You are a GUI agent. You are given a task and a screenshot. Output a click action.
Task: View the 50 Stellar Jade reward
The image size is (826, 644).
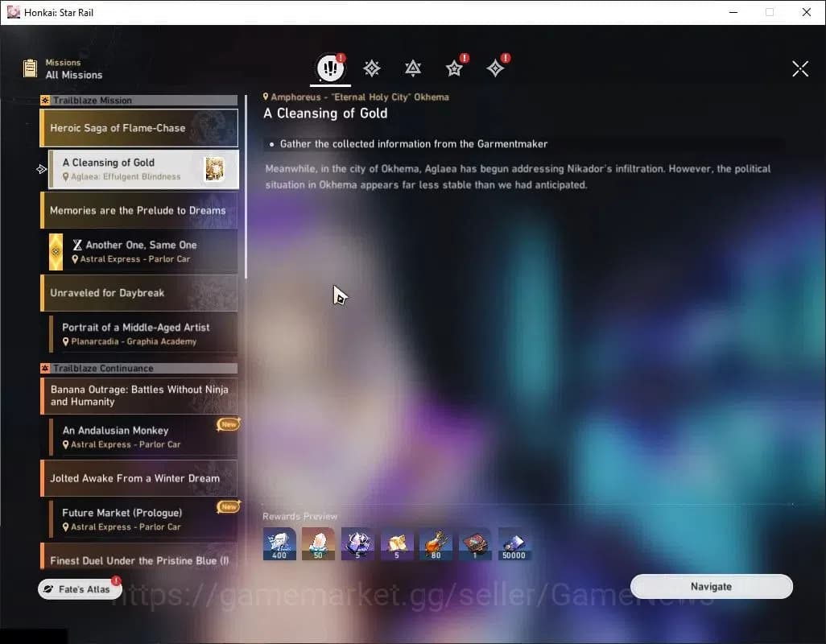point(318,544)
